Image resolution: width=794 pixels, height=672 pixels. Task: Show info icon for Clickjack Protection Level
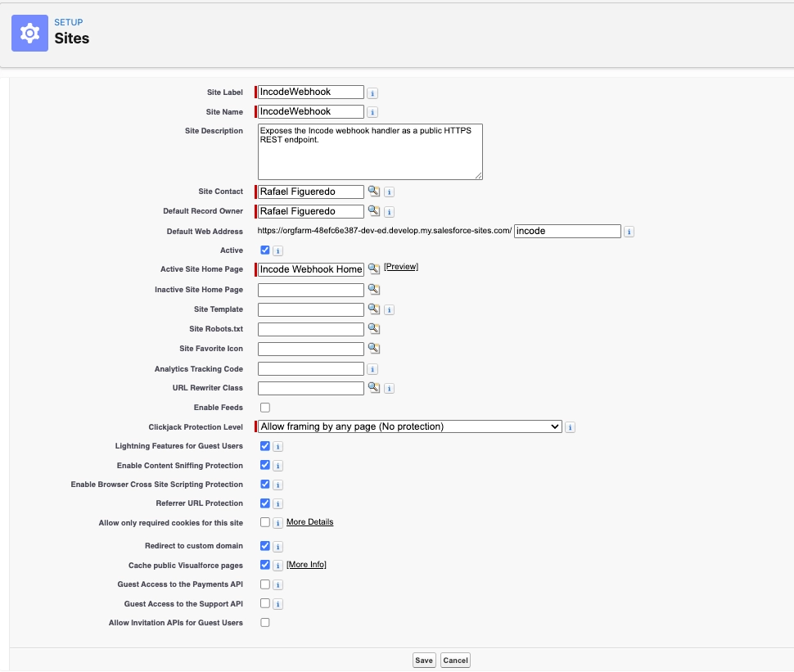[570, 428]
